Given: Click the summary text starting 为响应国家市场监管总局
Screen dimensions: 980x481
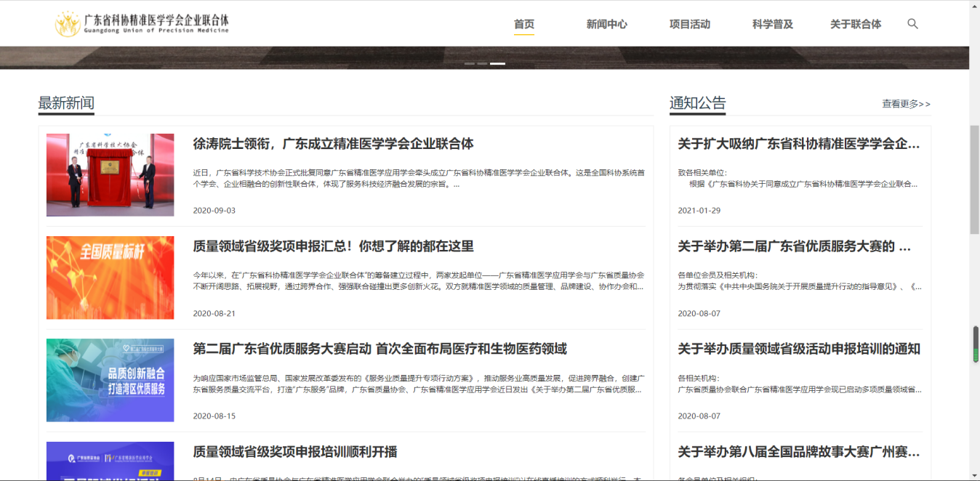Looking at the screenshot, I should tap(418, 384).
